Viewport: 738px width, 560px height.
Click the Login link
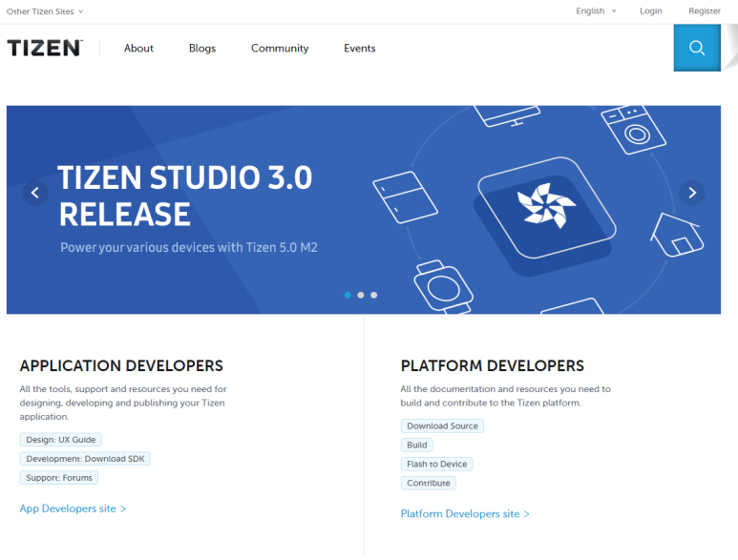(x=650, y=10)
